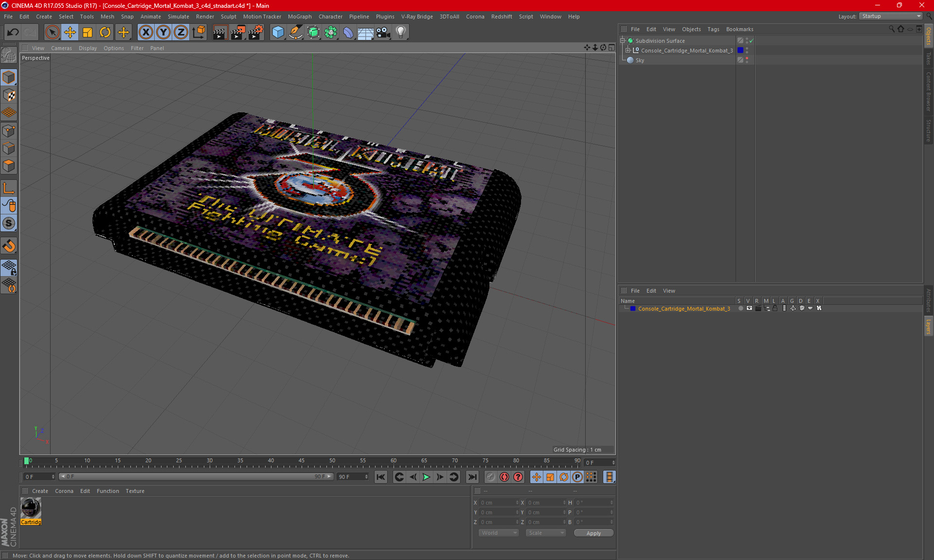Expand Console_Cartridge_Mortal_Kombat_3 object
This screenshot has width=934, height=560.
(x=628, y=50)
